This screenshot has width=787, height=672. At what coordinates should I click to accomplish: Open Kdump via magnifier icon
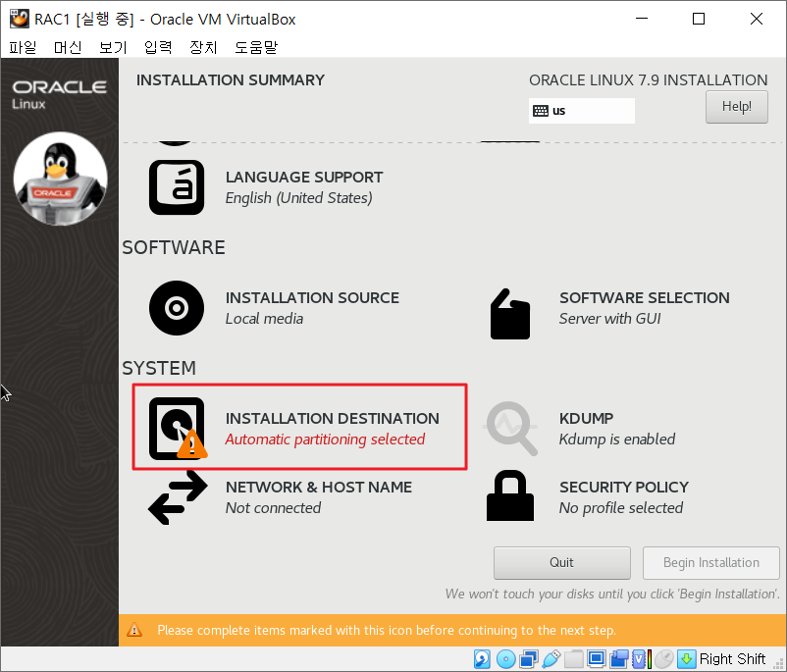click(x=511, y=428)
